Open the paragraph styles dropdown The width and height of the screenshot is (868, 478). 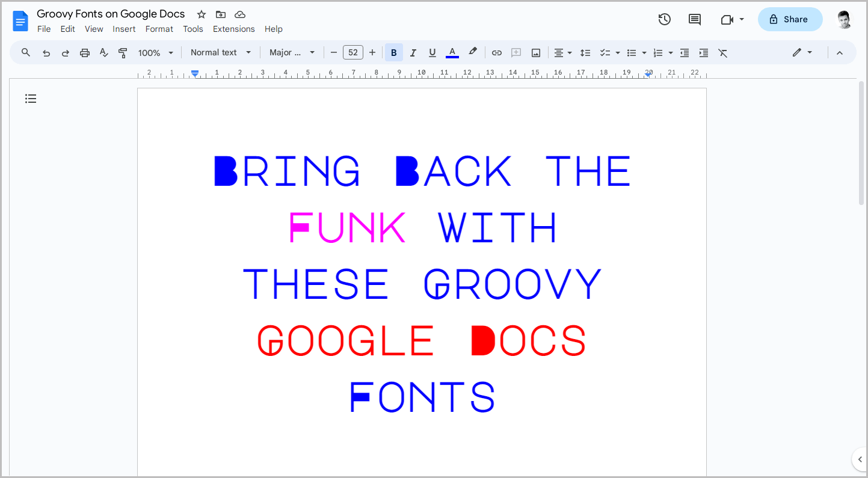click(x=220, y=52)
